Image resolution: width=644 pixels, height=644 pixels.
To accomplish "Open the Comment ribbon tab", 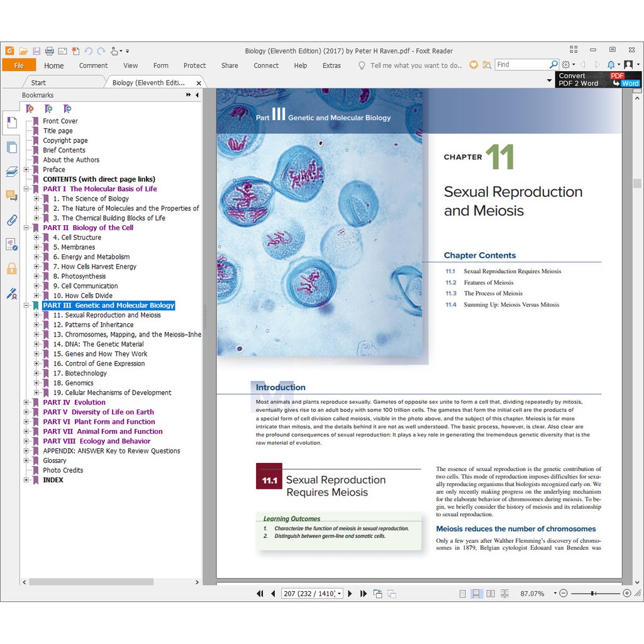I will click(x=93, y=65).
